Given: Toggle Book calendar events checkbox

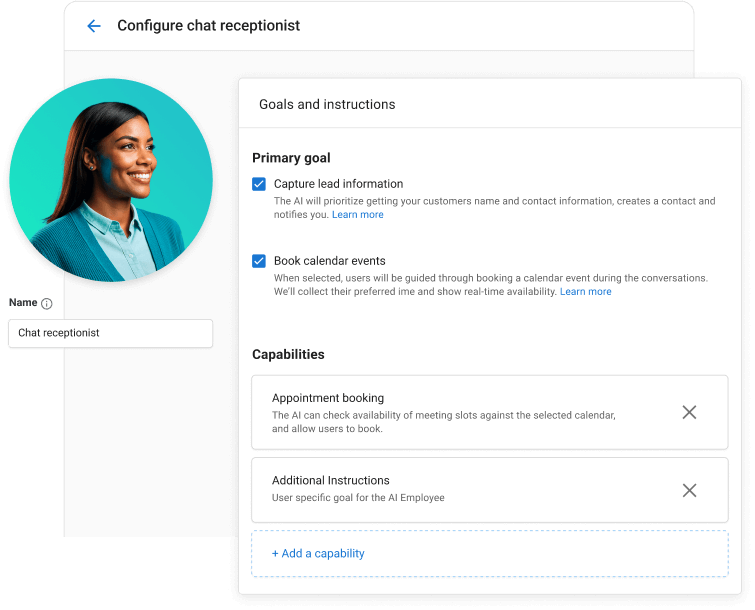Looking at the screenshot, I should (x=259, y=261).
